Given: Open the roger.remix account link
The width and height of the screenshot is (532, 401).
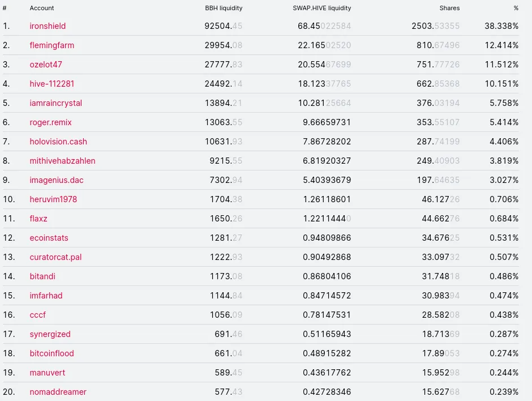Looking at the screenshot, I should click(50, 122).
